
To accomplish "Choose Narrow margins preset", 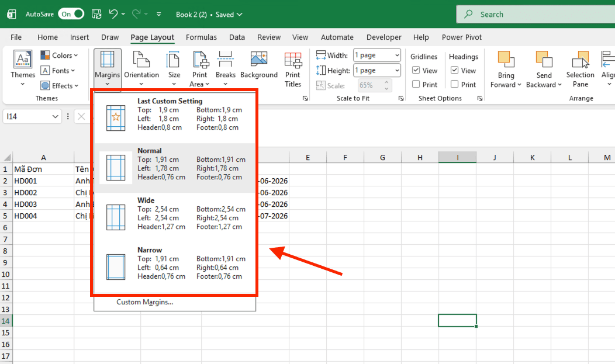I will [175, 267].
